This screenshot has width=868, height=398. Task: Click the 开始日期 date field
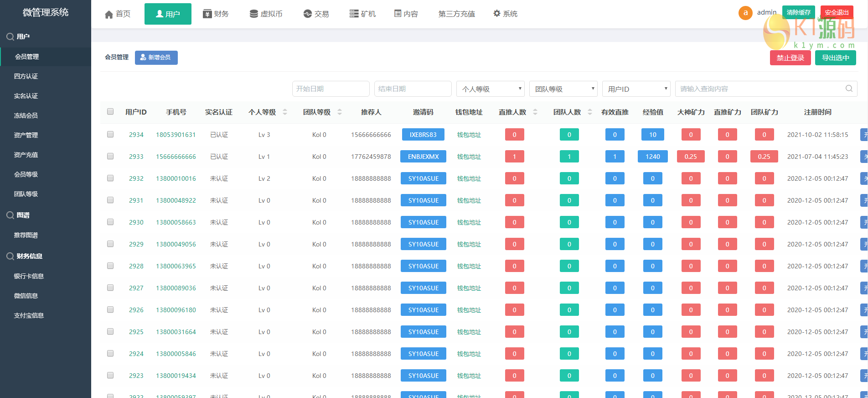point(331,89)
